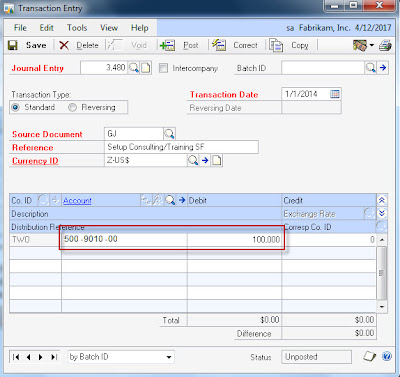Viewport: 400px width, 377px height.
Task: Click the Copy toolbar button
Action: click(289, 45)
